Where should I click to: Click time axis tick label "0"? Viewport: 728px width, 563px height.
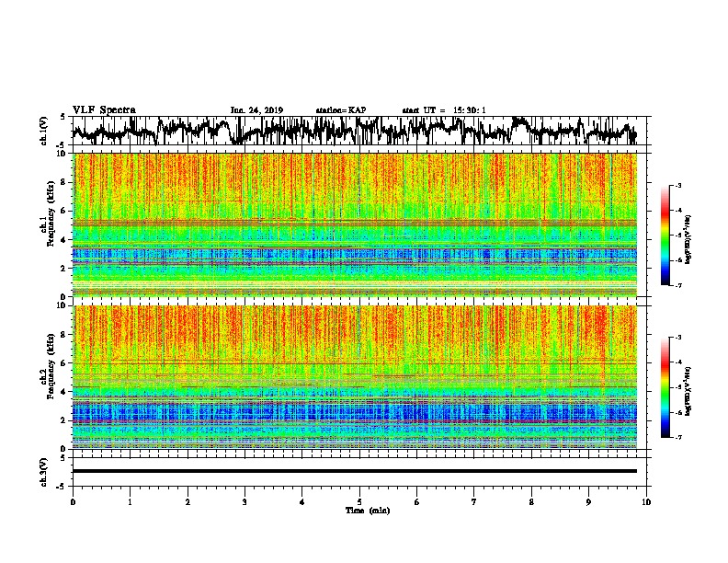click(73, 502)
